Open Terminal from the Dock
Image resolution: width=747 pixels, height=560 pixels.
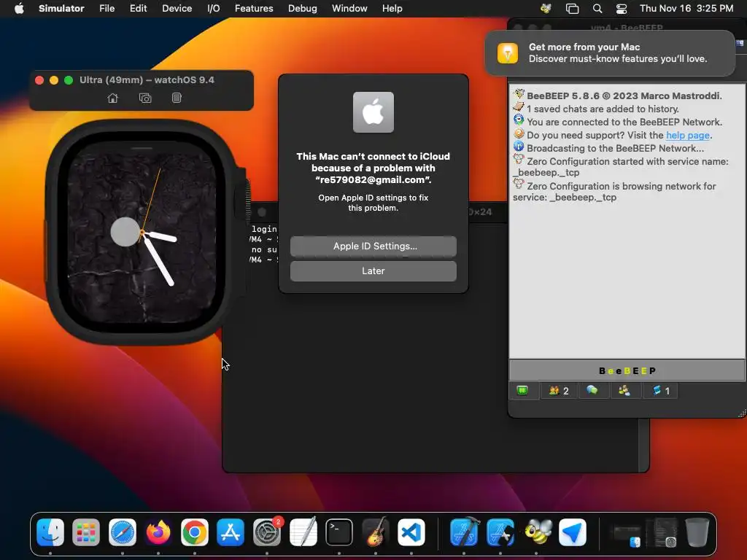pos(339,532)
